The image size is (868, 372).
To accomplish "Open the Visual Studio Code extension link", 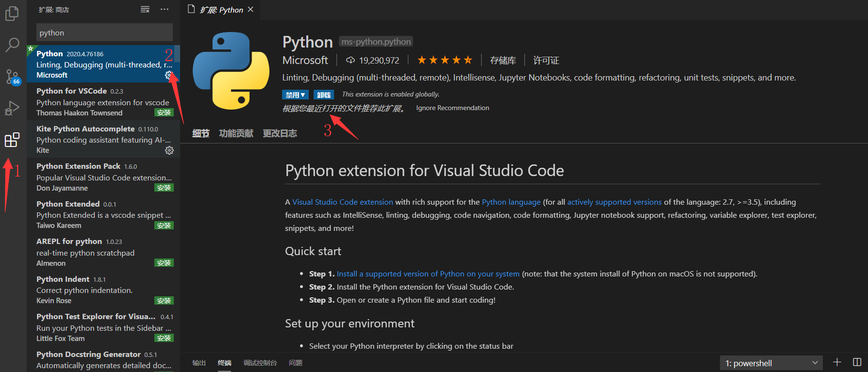I will pos(343,202).
